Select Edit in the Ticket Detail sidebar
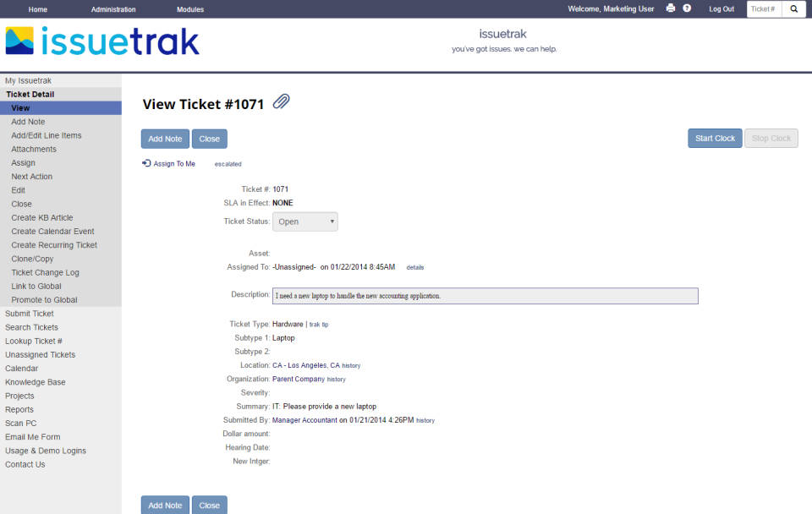 pos(19,190)
